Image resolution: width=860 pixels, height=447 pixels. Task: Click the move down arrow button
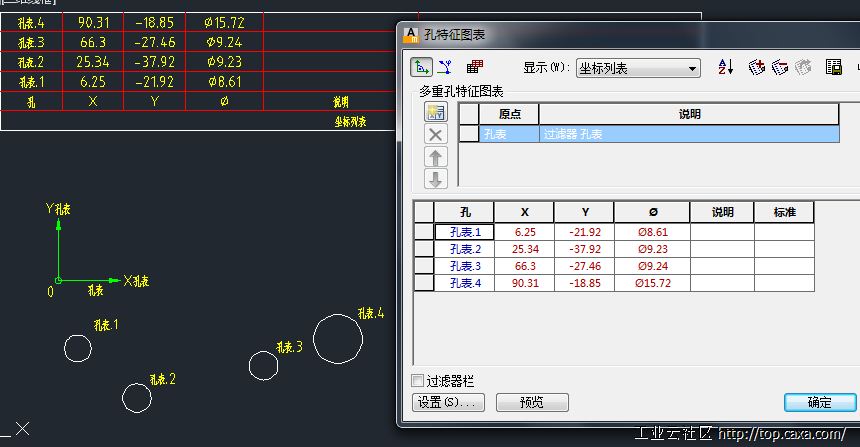point(435,179)
